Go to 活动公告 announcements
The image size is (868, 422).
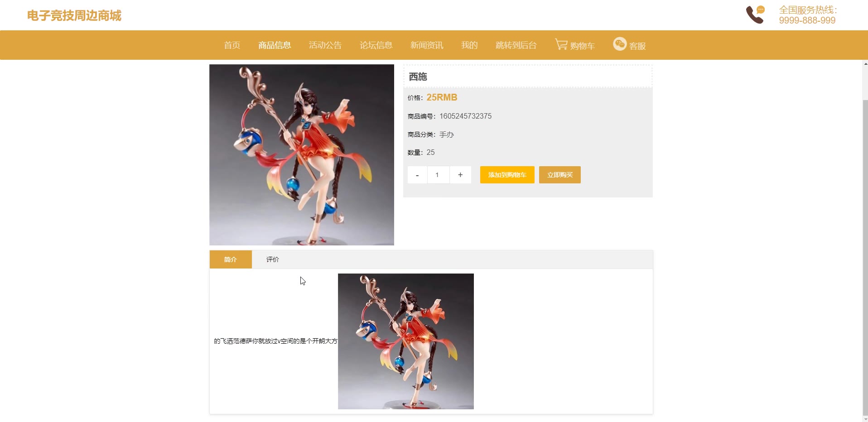[325, 45]
